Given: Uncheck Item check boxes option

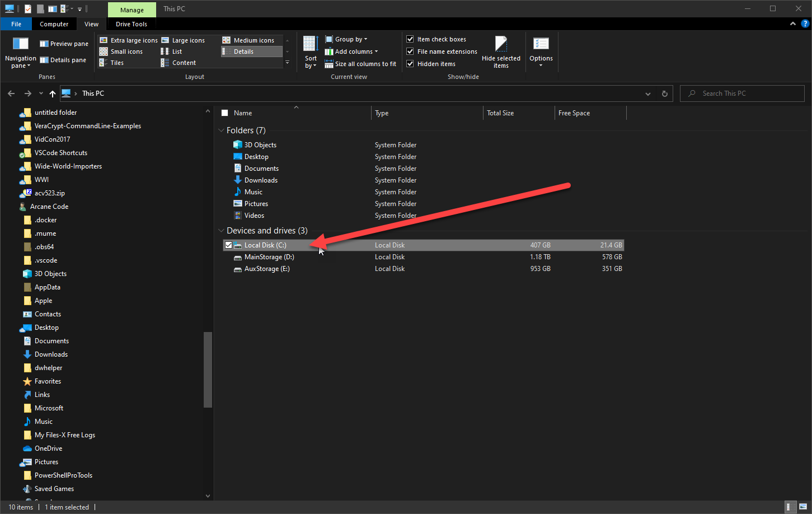Looking at the screenshot, I should 410,39.
